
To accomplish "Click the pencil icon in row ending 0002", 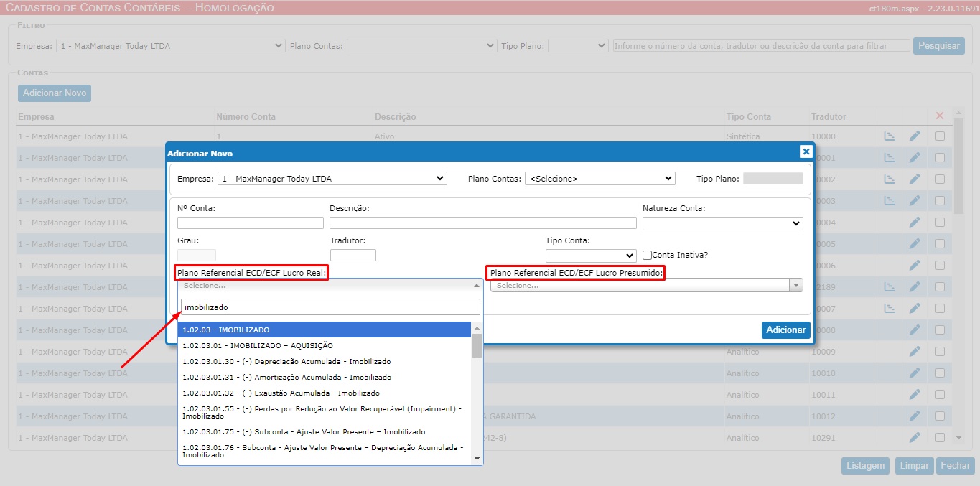I will pyautogui.click(x=915, y=179).
